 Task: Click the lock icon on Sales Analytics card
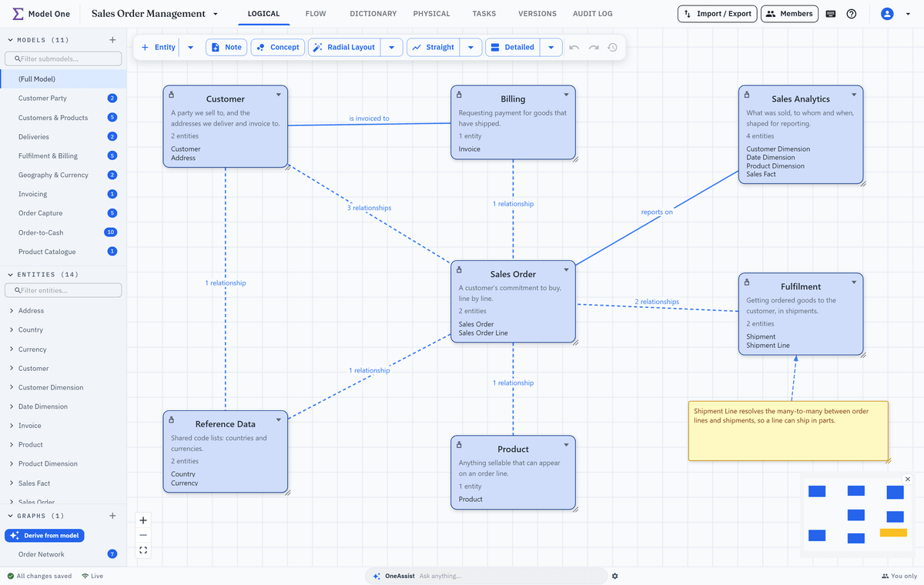point(747,95)
